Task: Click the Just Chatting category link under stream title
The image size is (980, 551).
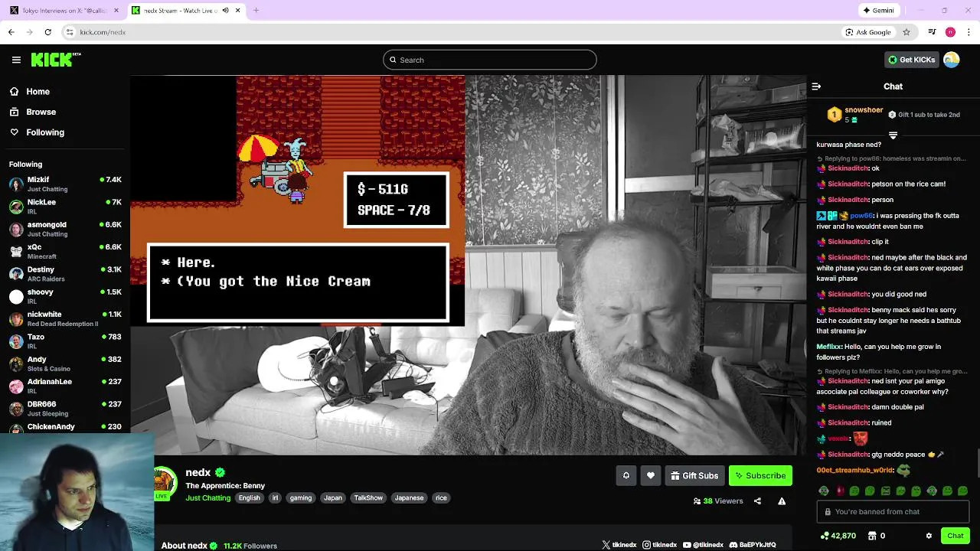Action: [207, 497]
